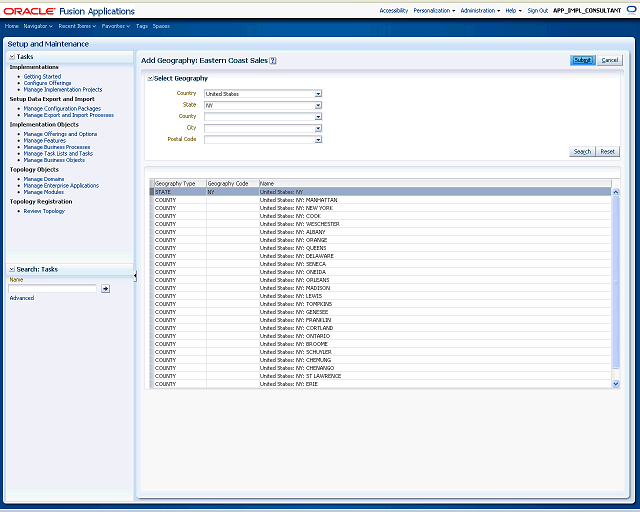Collapse the Select Geography section

click(x=150, y=78)
